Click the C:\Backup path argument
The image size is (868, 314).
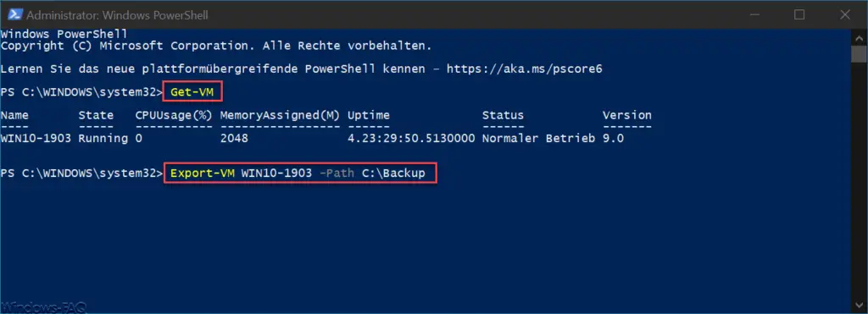pyautogui.click(x=393, y=173)
